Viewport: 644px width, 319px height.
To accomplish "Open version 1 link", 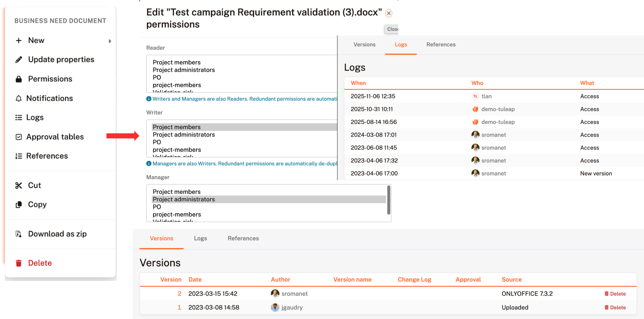I will coord(179,307).
